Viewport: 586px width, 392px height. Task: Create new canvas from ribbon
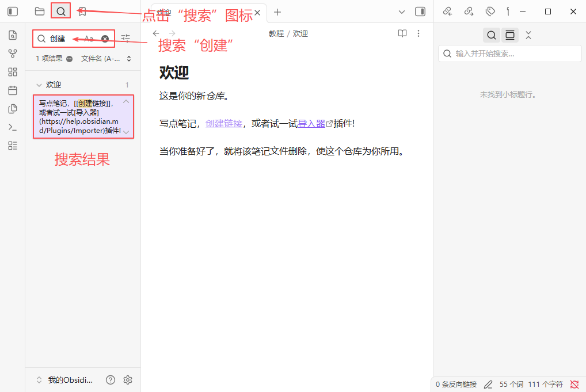point(13,72)
